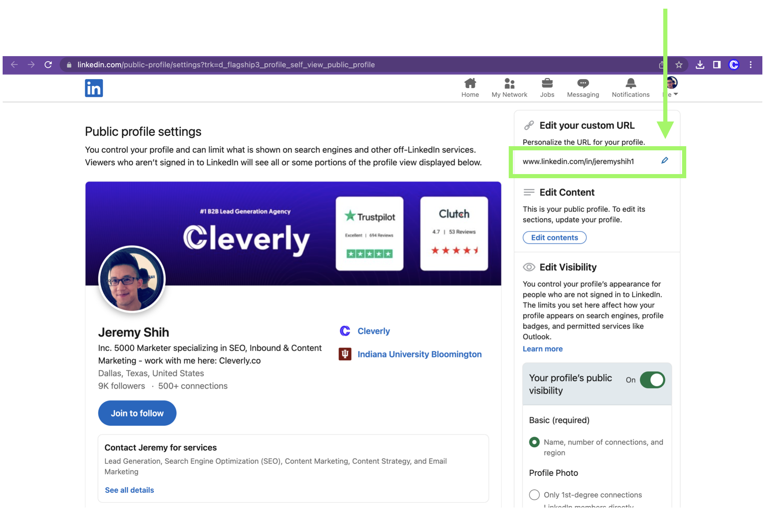Viewport: 765px width, 532px height.
Task: Click the pencil icon beside custom URL
Action: (665, 161)
